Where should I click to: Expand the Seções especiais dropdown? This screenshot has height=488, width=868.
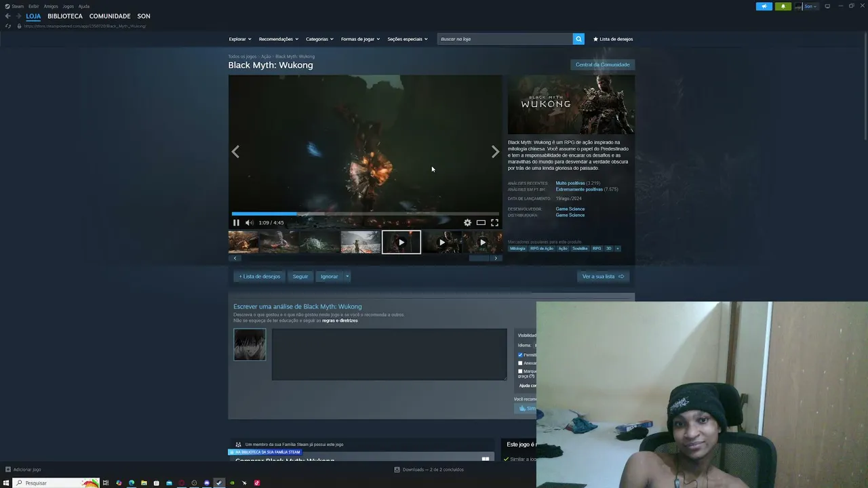click(x=408, y=39)
